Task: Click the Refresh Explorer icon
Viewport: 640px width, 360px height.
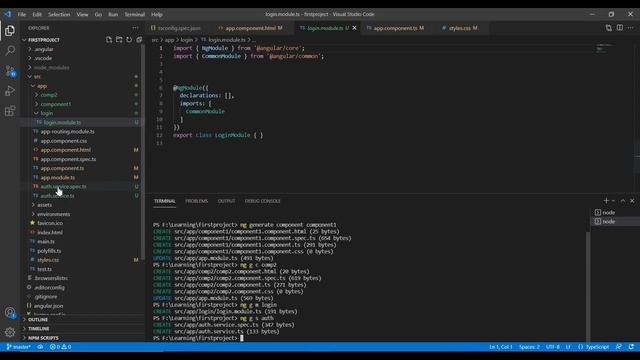Action: tap(129, 40)
